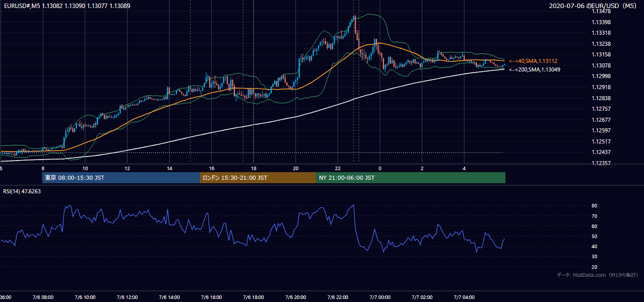The width and height of the screenshot is (644, 302).
Task: Click the 7/6 10:00 bottom time label
Action: (85, 297)
